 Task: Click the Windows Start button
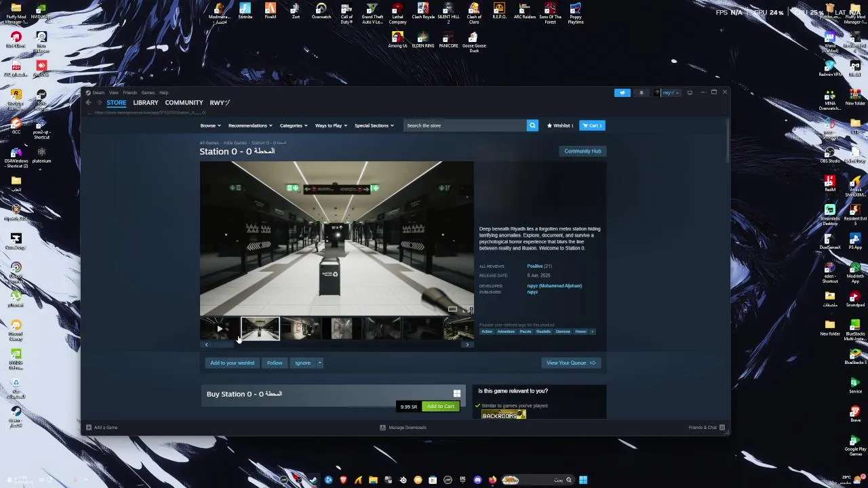(x=583, y=480)
